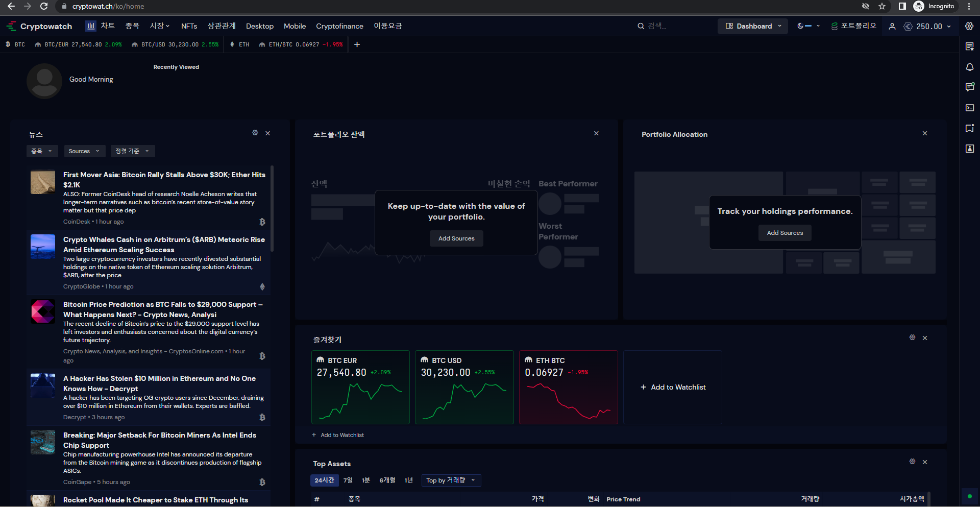Expand the theme mode dropdown with moon icon
Image resolution: width=980 pixels, height=507 pixels.
click(x=808, y=26)
